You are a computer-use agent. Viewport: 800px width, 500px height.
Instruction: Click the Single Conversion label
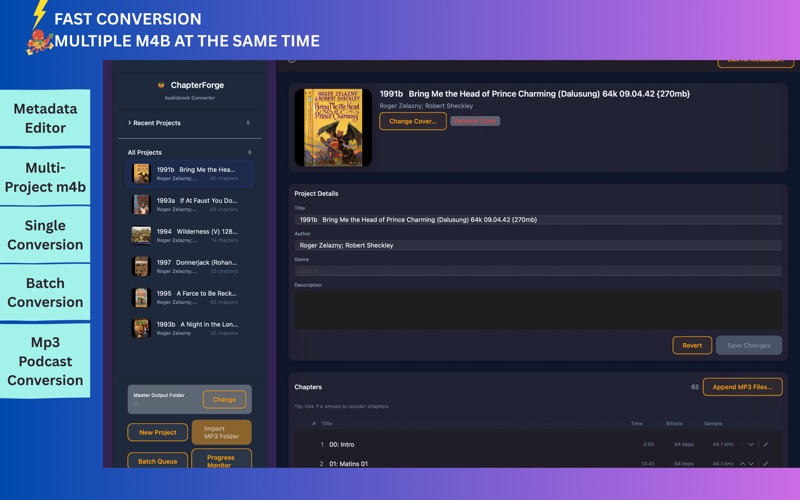pyautogui.click(x=45, y=235)
